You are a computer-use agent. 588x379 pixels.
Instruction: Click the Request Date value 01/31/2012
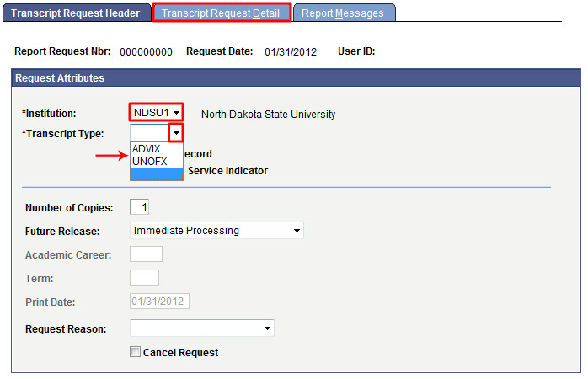[x=291, y=51]
